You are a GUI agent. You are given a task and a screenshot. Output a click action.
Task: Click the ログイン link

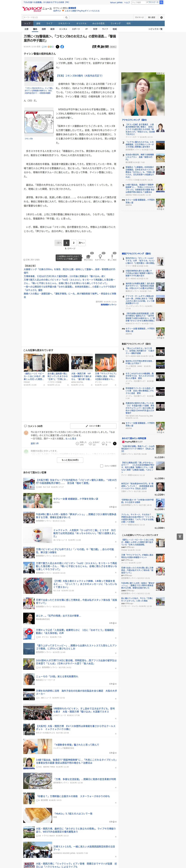coord(57,11)
